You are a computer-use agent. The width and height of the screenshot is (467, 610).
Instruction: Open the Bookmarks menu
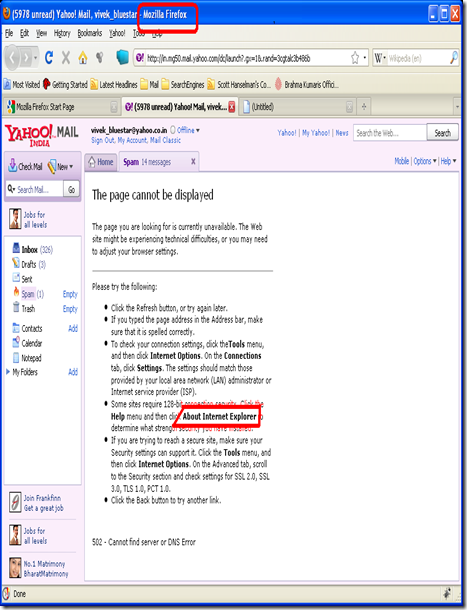pyautogui.click(x=90, y=33)
